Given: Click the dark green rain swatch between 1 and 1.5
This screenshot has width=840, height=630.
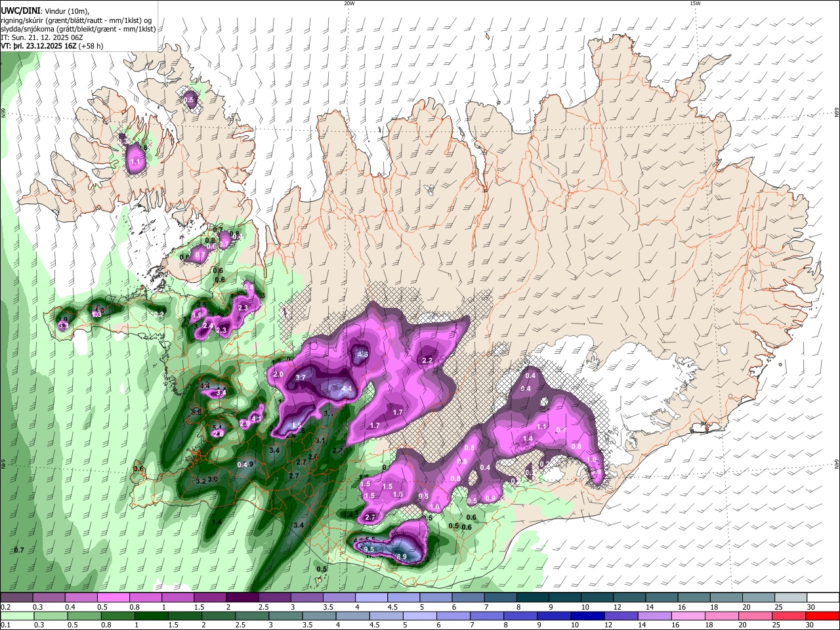Looking at the screenshot, I should pos(152,616).
